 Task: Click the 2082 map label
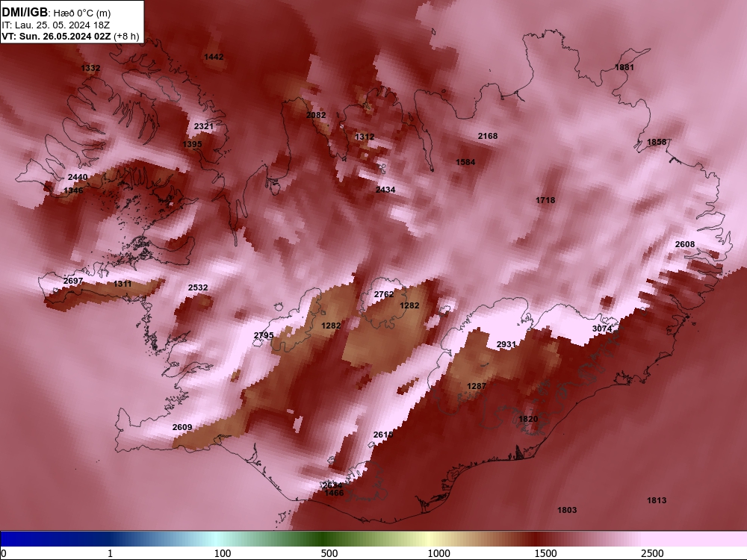pos(316,115)
